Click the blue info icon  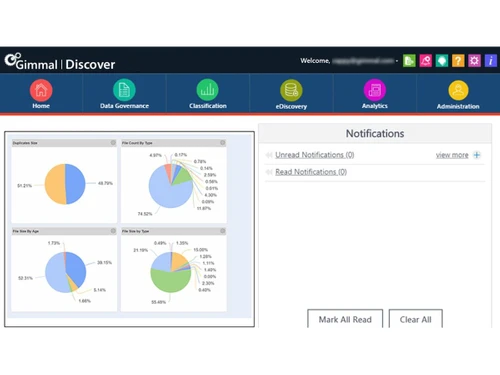491,61
